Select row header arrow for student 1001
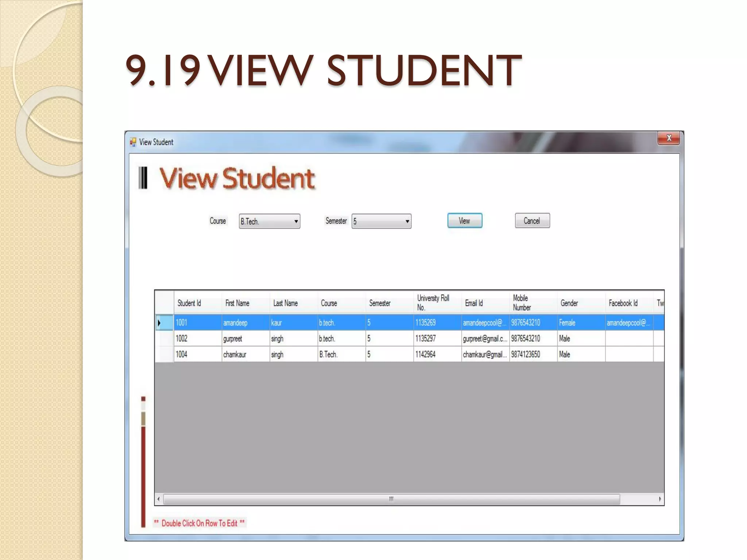 coord(164,323)
